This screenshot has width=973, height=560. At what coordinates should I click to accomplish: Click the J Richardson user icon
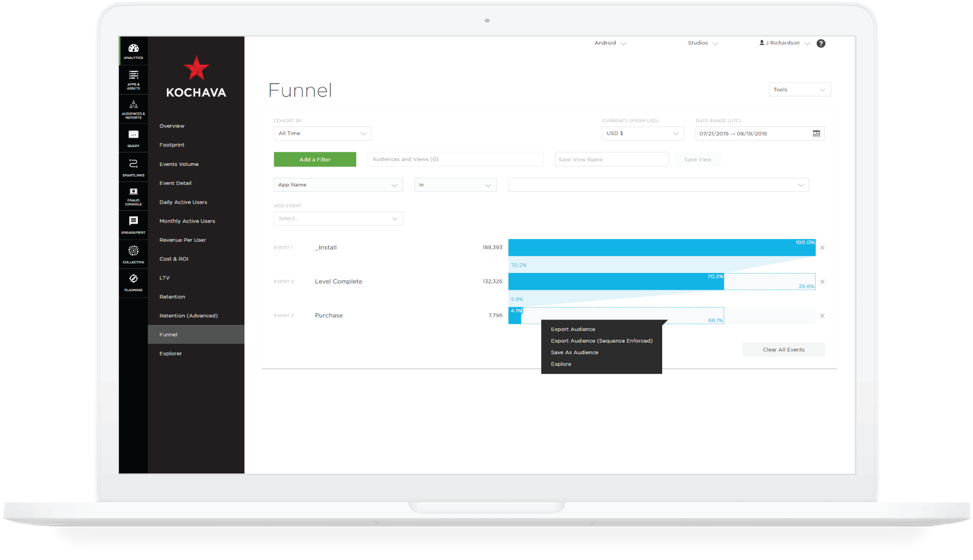coord(762,43)
